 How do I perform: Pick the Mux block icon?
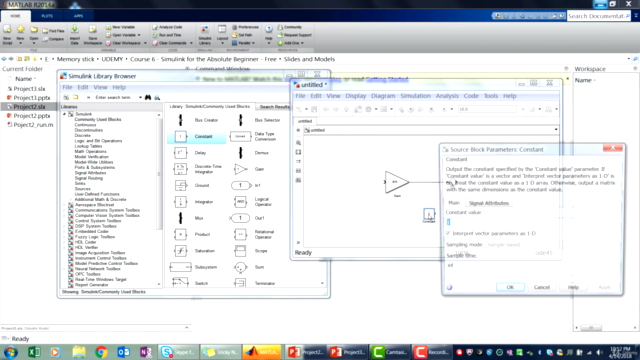coord(180,218)
